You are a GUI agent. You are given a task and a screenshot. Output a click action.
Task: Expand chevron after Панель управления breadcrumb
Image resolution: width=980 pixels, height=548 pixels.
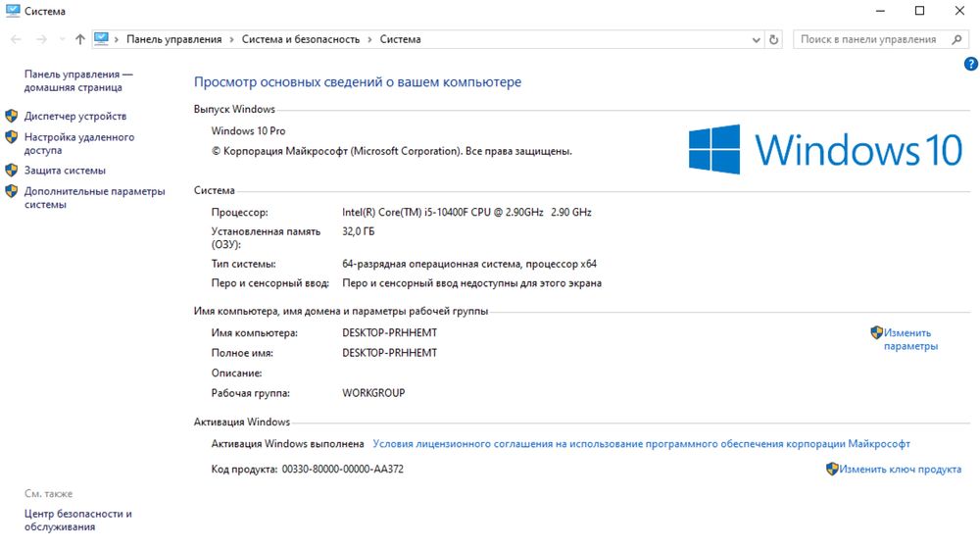pos(231,40)
